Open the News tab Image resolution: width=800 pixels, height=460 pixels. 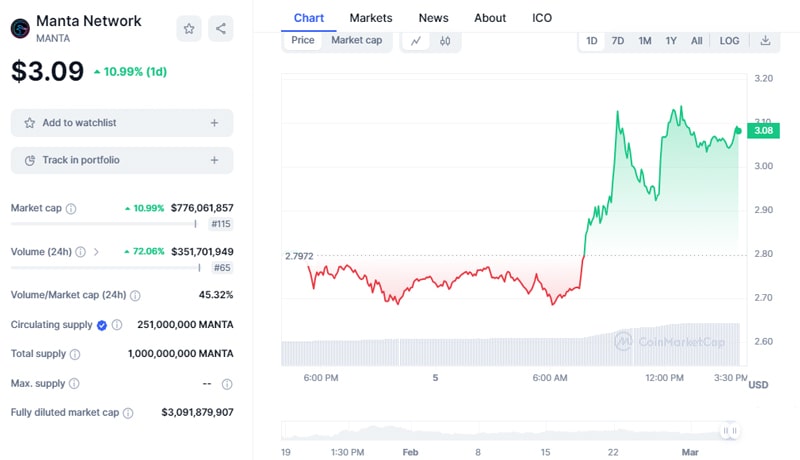434,18
